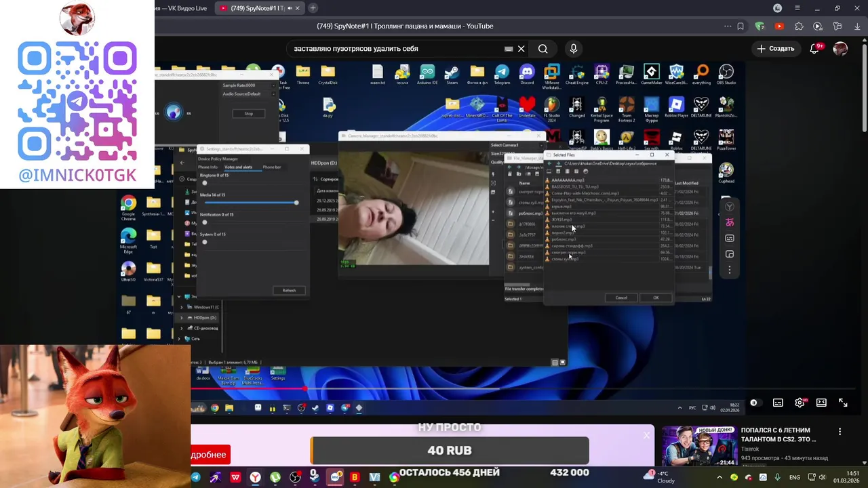Open the recommended CS2 video thumbnail
This screenshot has height=488, width=868.
tap(699, 446)
